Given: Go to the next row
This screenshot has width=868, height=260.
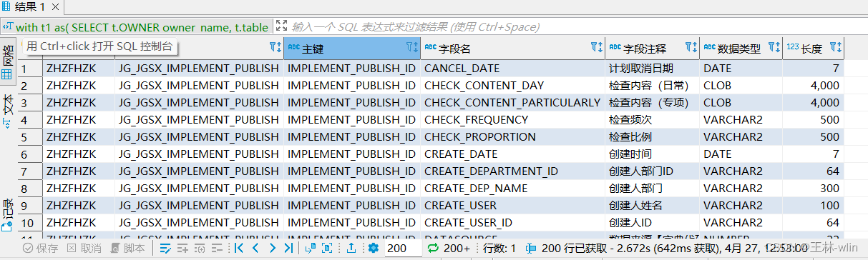Looking at the screenshot, I should 272,249.
